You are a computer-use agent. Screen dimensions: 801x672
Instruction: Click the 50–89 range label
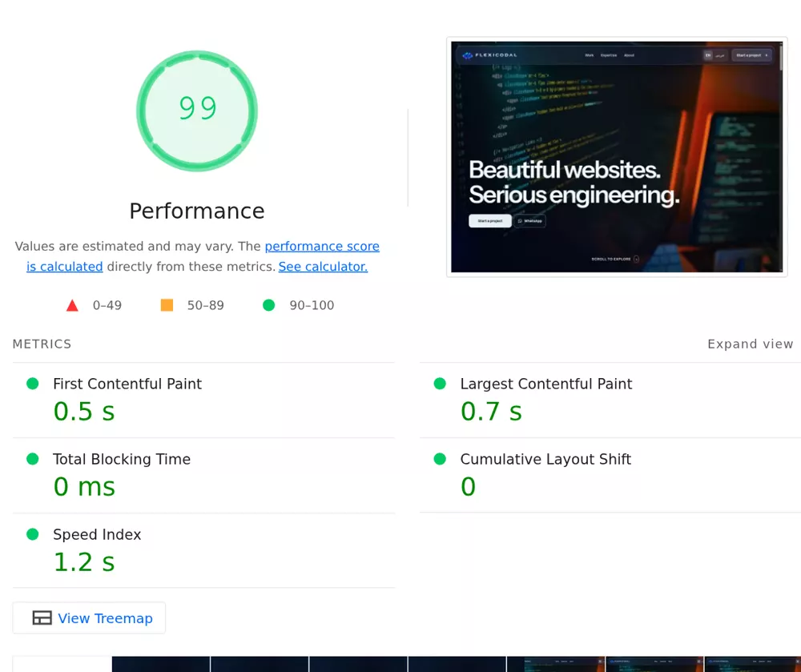205,305
